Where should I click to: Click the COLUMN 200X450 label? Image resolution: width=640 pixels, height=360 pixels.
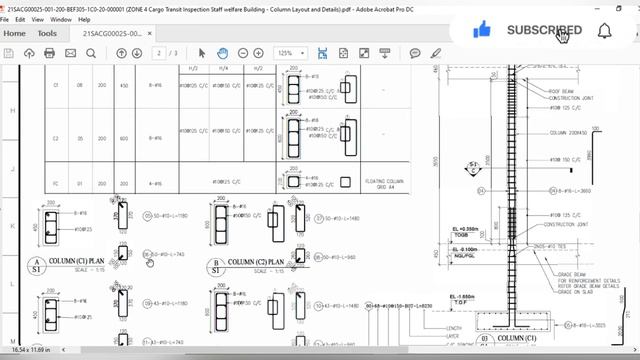pos(568,133)
